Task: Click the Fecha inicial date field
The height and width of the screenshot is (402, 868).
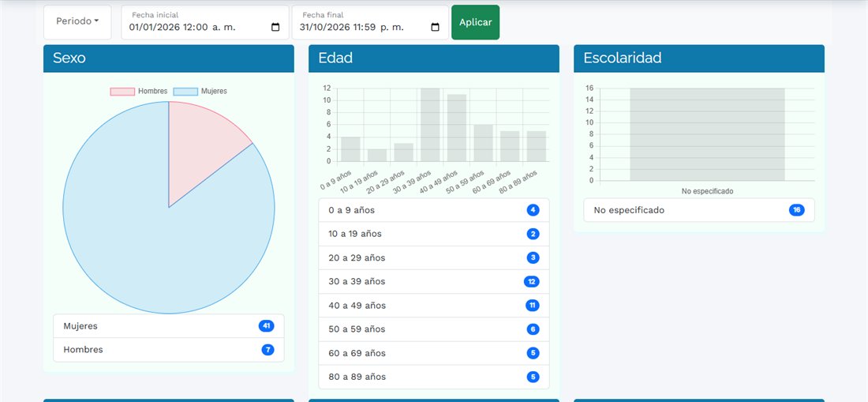Action: tap(205, 22)
